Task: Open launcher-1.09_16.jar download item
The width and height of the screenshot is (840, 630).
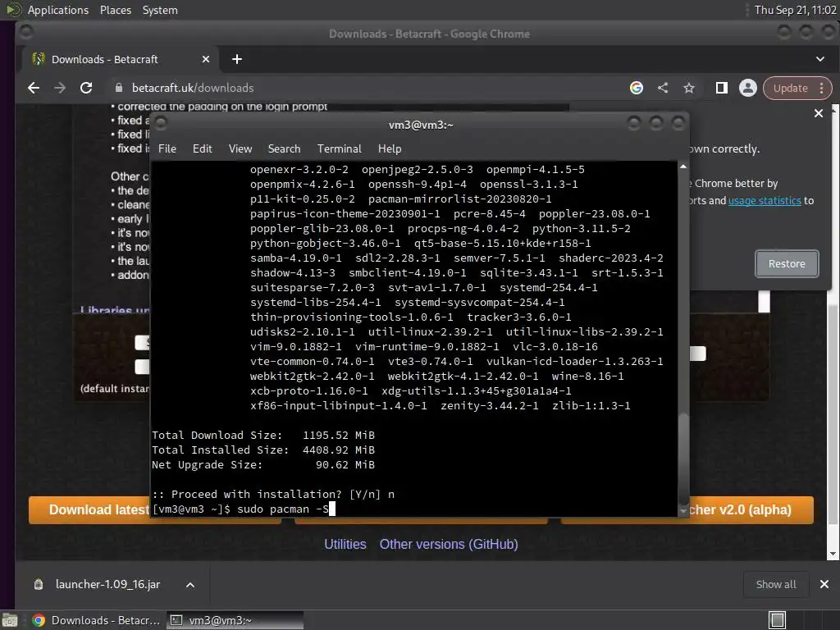Action: point(107,584)
